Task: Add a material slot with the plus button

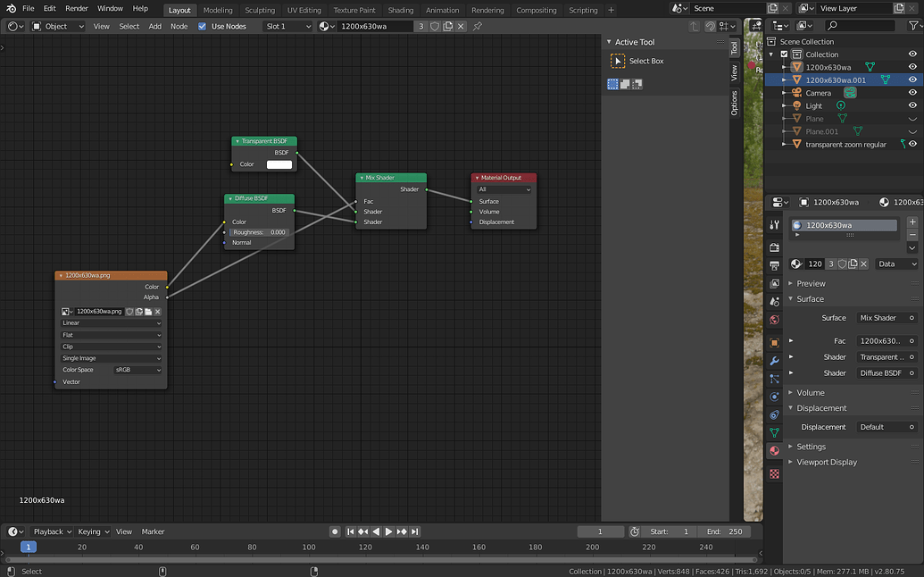Action: click(x=912, y=222)
